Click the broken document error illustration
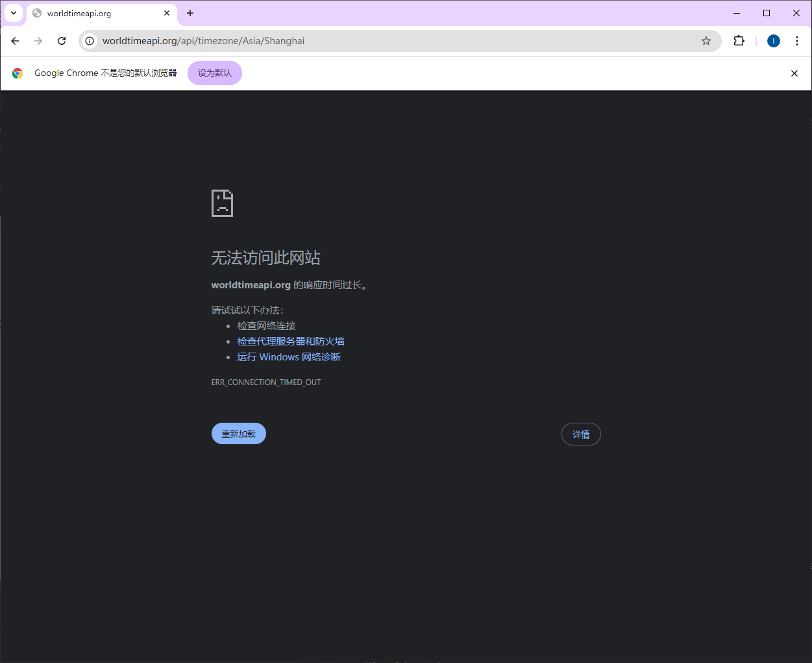The image size is (812, 663). pos(222,203)
